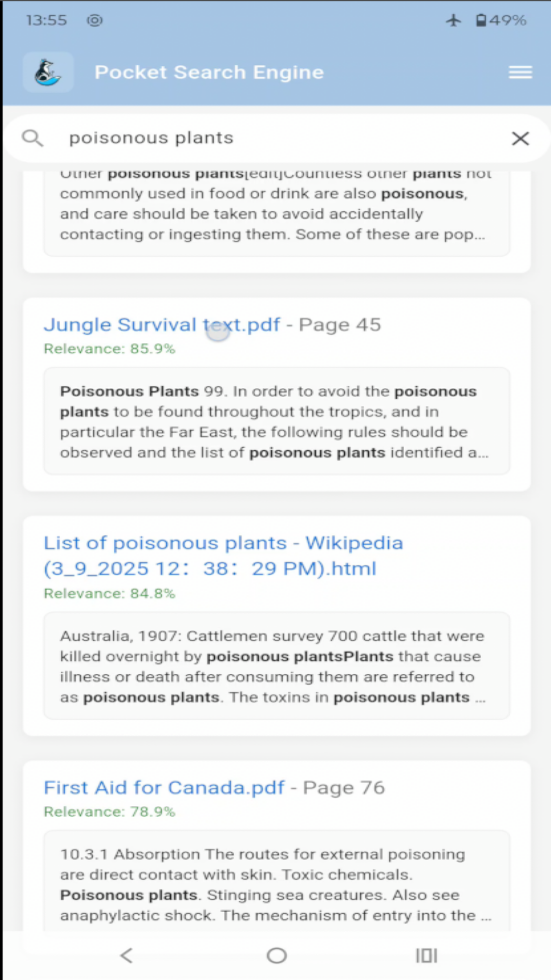Clear the search query with X

point(520,138)
